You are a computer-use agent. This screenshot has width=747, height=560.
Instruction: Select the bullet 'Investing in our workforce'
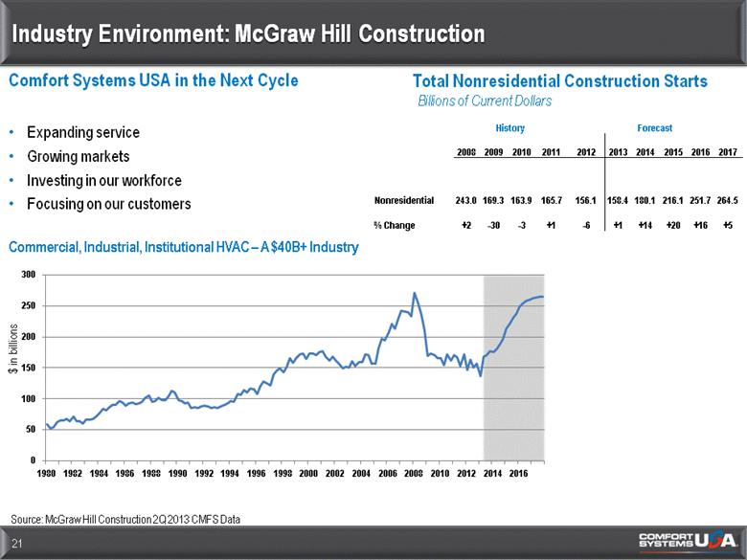click(x=103, y=181)
